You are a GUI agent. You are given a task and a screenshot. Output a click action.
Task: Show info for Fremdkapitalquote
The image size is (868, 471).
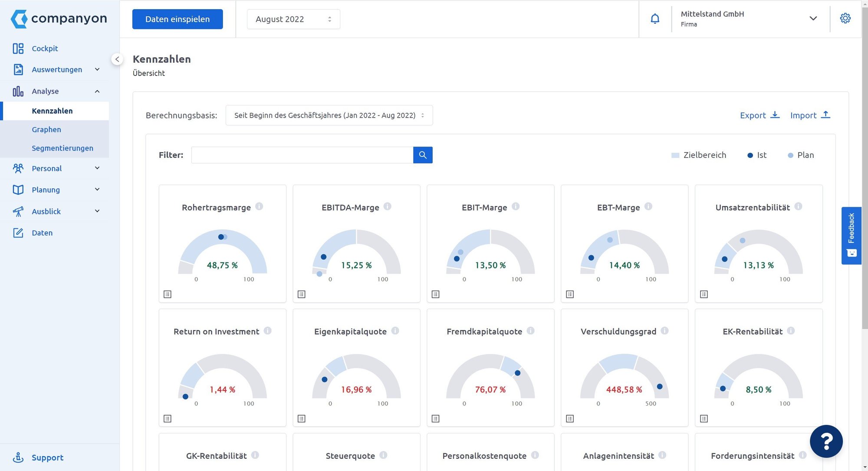(531, 330)
